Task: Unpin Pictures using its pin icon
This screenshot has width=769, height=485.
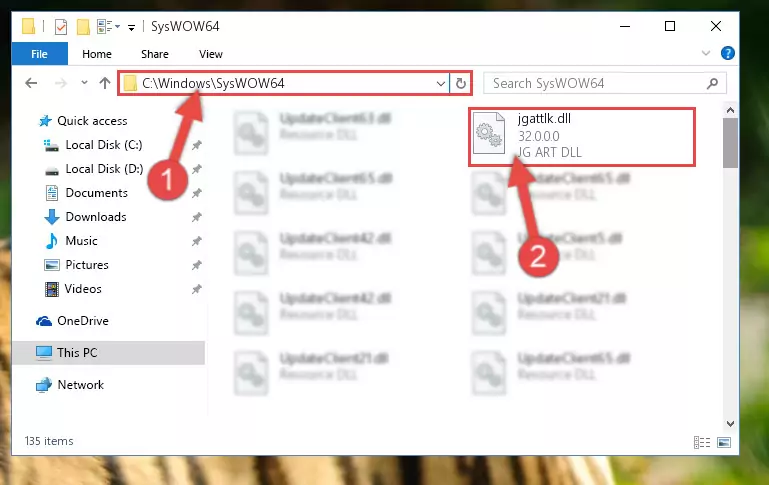Action: pyautogui.click(x=197, y=265)
